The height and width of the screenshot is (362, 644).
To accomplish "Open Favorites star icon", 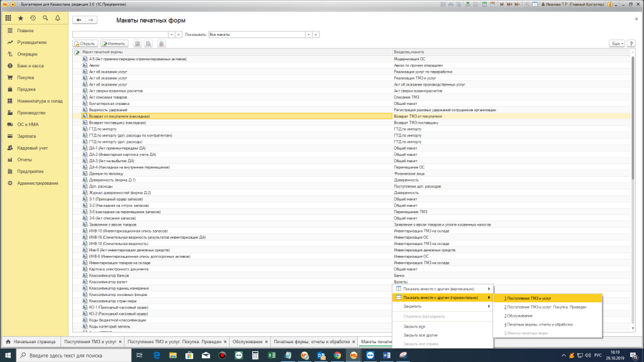I will click(21, 18).
